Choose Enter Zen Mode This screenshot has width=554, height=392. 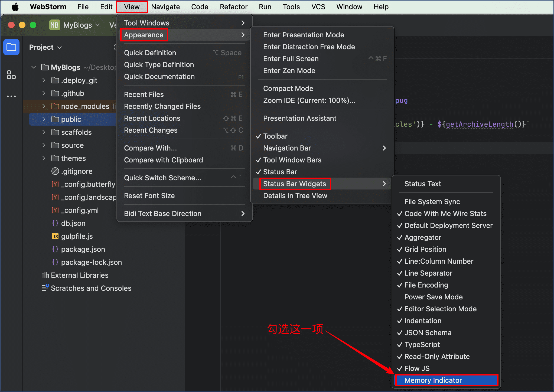point(322,71)
